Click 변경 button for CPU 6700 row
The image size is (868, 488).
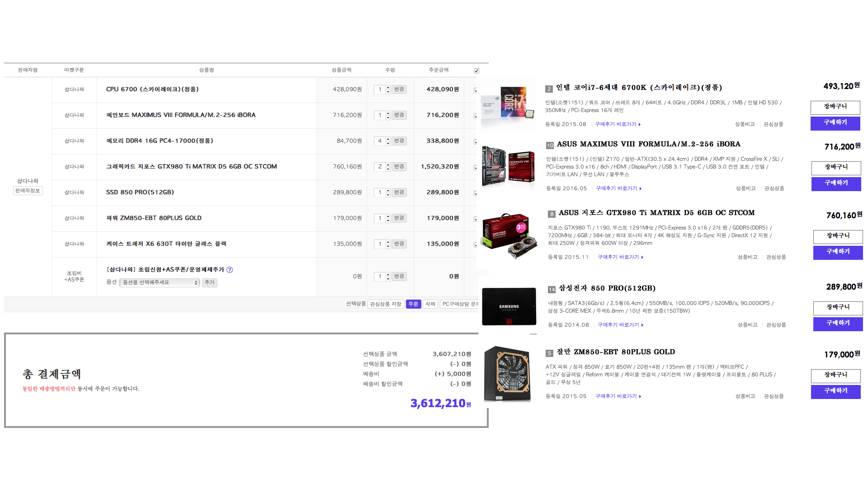point(399,89)
